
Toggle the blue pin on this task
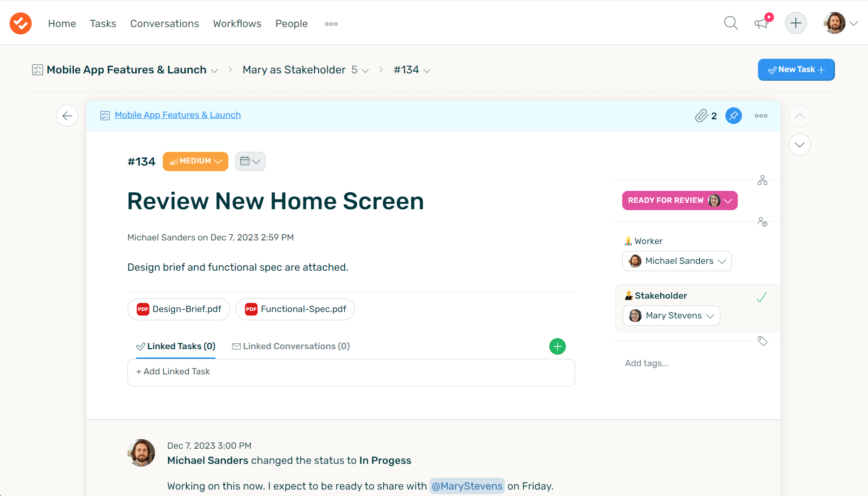click(x=734, y=116)
